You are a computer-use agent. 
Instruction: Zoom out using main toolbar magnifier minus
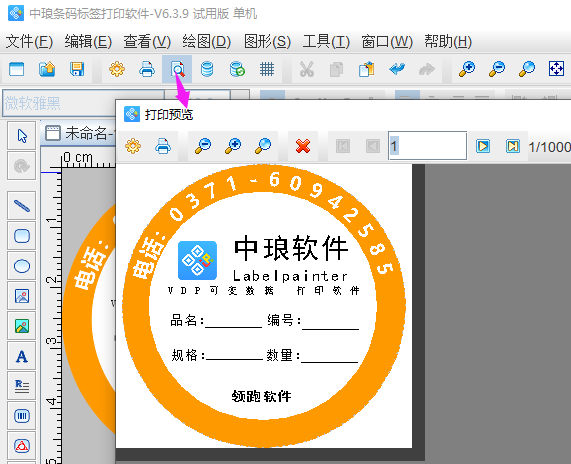coord(497,69)
